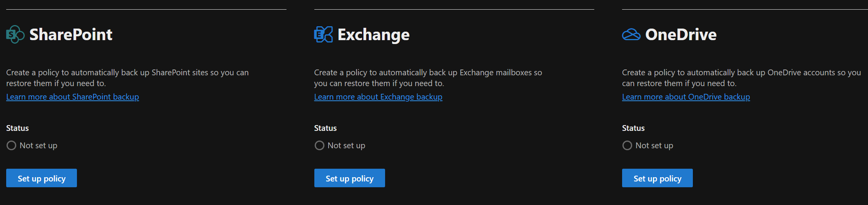Click the OneDrive heading text
Image resolution: width=868 pixels, height=205 pixels.
pos(681,35)
